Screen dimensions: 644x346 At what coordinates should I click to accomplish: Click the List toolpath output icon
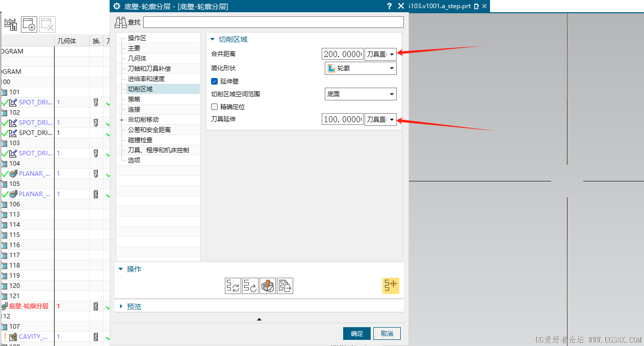click(285, 286)
